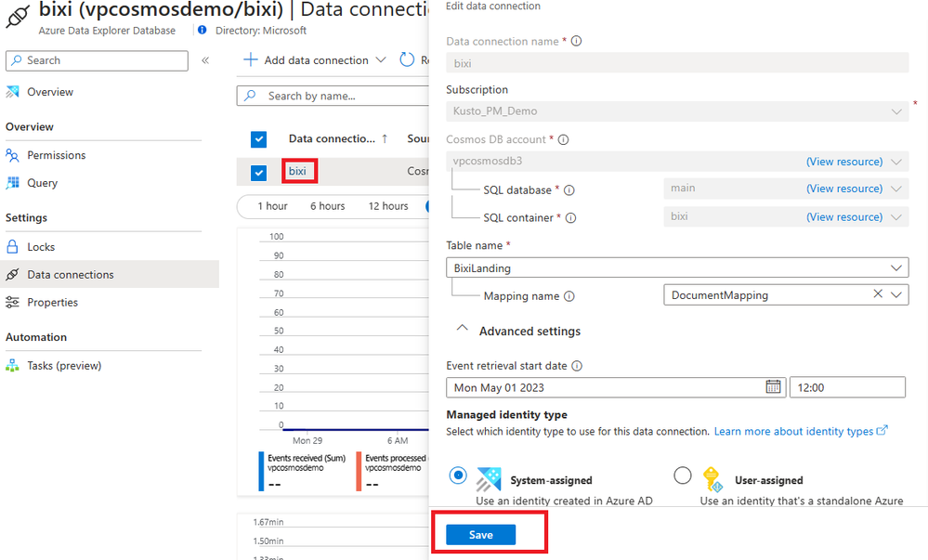Select User-assigned identity radio button
The height and width of the screenshot is (560, 928).
pyautogui.click(x=683, y=475)
